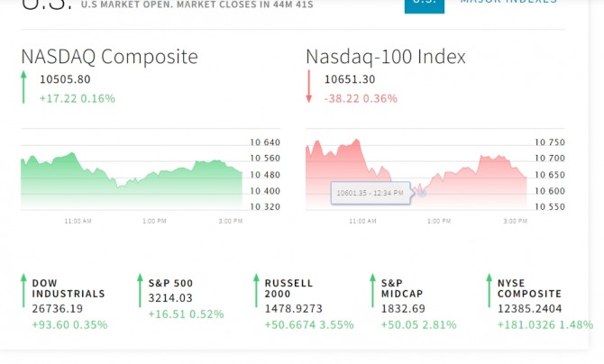This screenshot has height=364, width=604.
Task: Click the 10601.35 - 12:34 PM chart tooltip
Action: click(x=368, y=192)
